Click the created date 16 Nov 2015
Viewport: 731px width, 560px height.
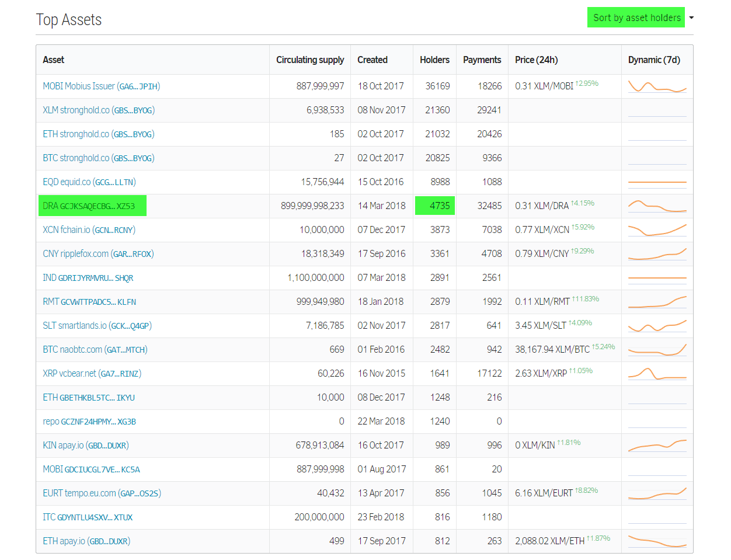[x=381, y=374]
